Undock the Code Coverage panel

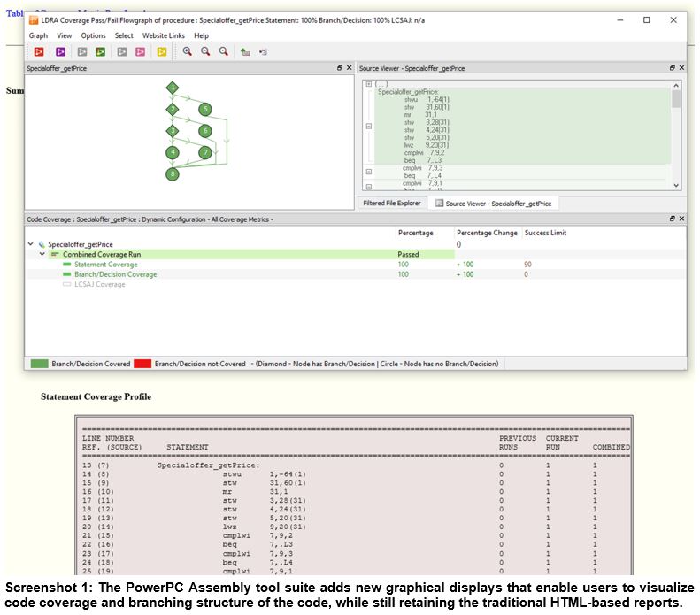click(673, 219)
